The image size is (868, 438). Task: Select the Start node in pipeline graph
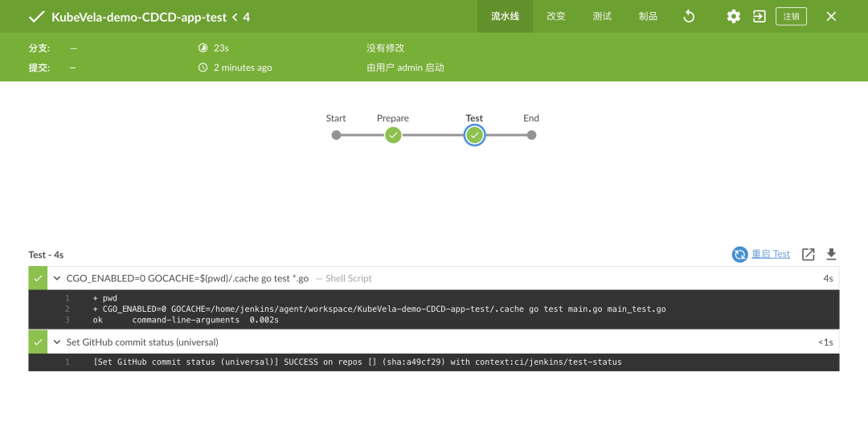click(336, 135)
